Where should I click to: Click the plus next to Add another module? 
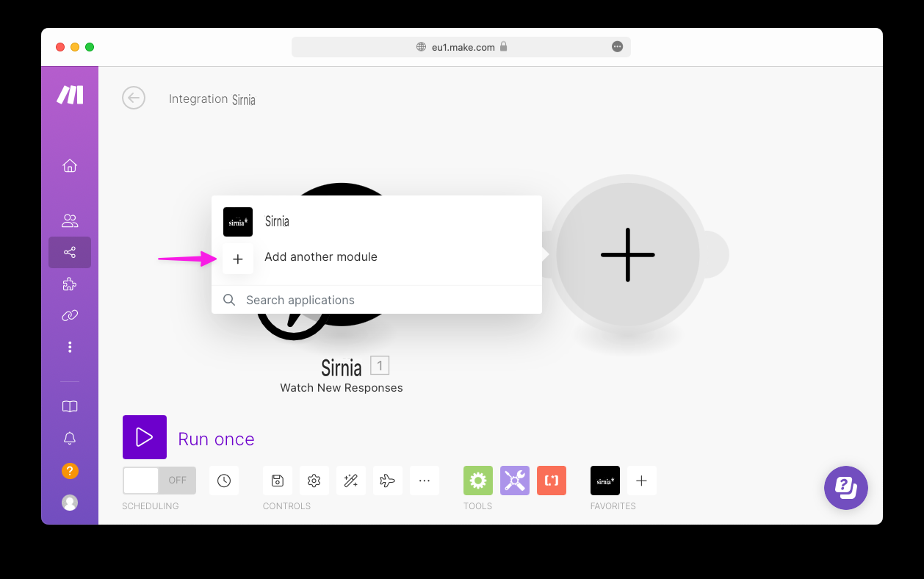(238, 259)
